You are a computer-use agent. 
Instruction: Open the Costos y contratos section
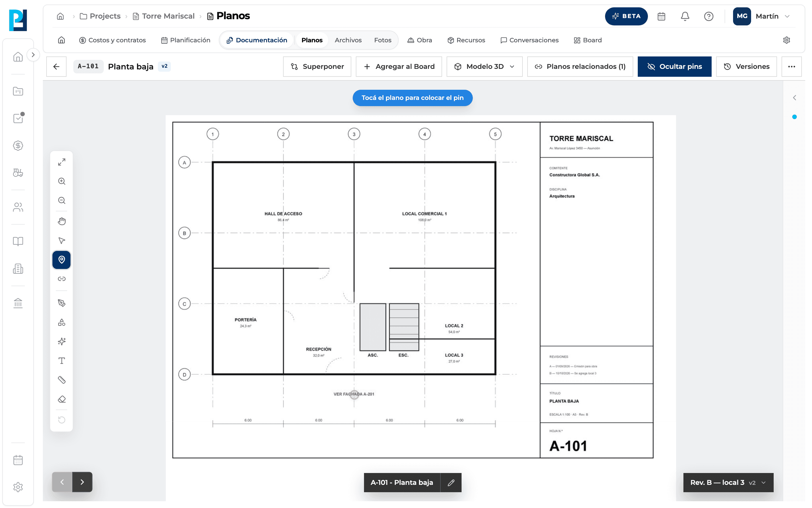(x=112, y=40)
